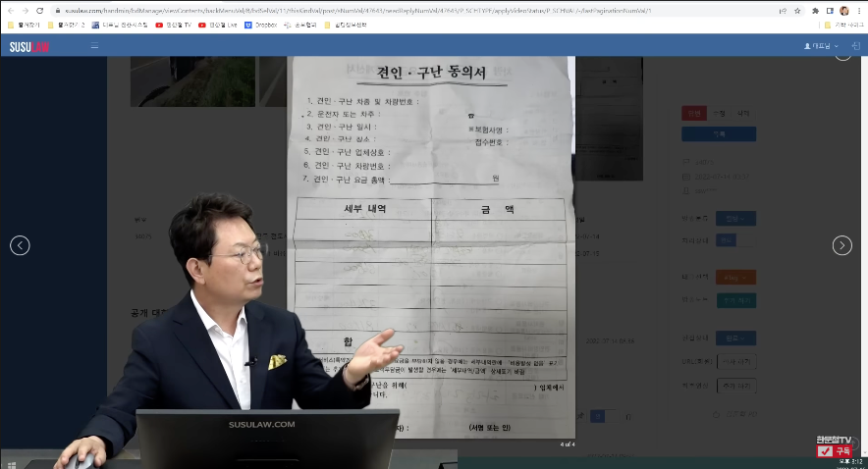Click the URL row outlined button
Image resolution: width=868 pixels, height=469 pixels.
coord(736,362)
